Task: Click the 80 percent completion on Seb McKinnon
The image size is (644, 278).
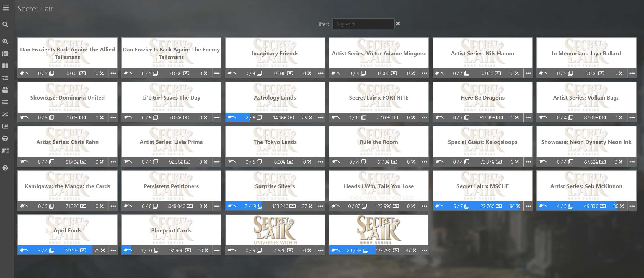Action: pos(619,206)
